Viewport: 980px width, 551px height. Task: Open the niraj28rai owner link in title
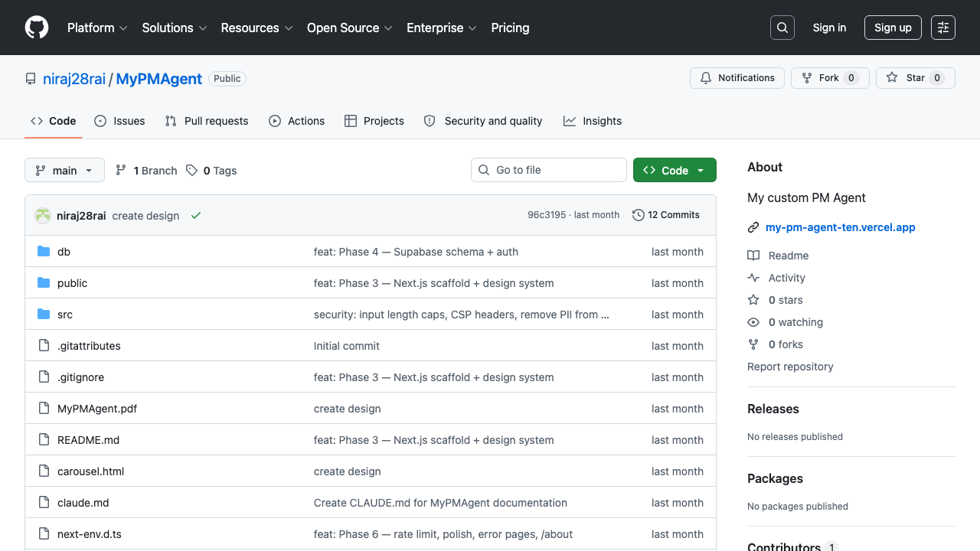[x=74, y=79]
